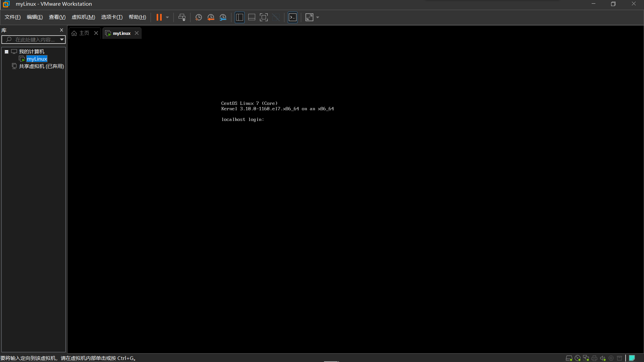This screenshot has height=362, width=644.
Task: Revert VM to previous snapshot
Action: (x=211, y=17)
